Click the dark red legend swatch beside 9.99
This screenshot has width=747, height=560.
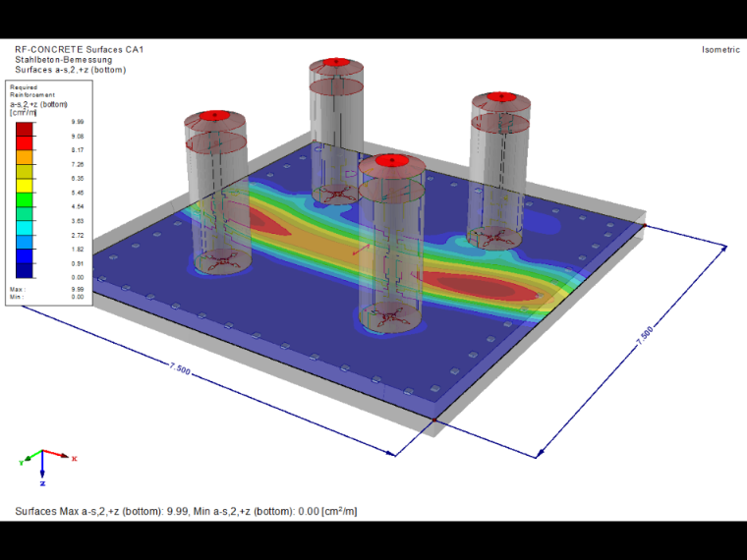tap(25, 129)
